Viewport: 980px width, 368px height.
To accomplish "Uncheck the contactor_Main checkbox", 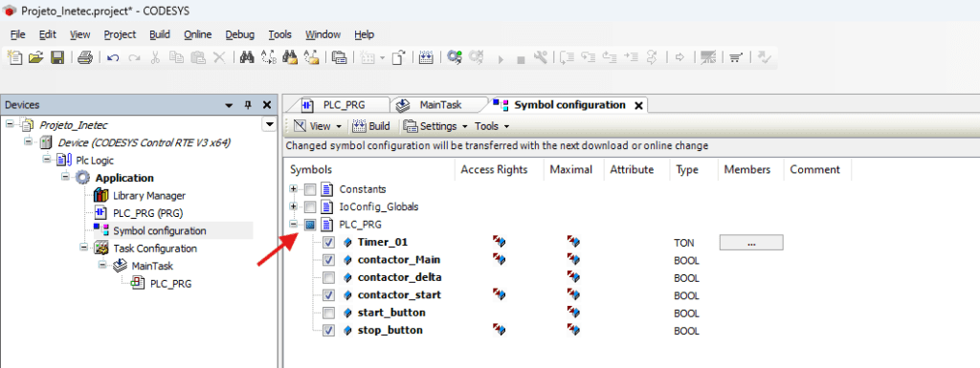I will point(329,259).
